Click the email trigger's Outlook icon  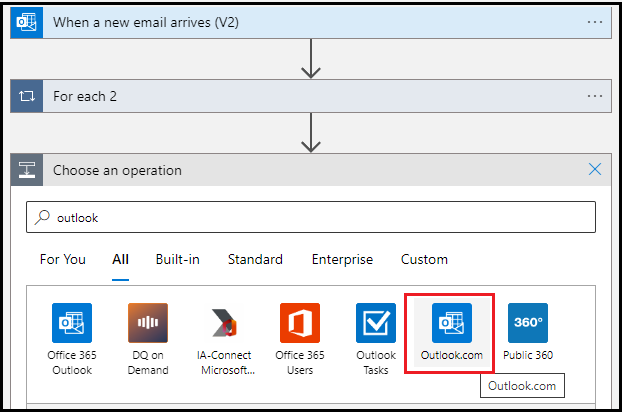tap(27, 22)
